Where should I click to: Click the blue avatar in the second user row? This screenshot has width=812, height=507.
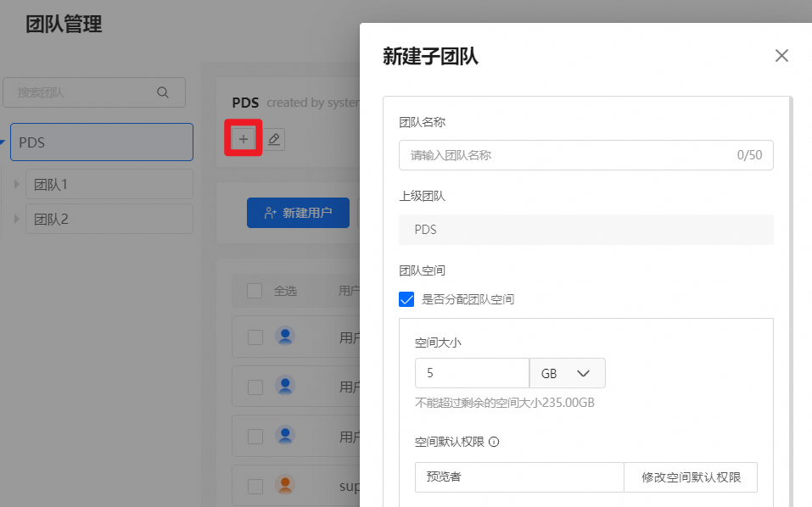pos(285,386)
